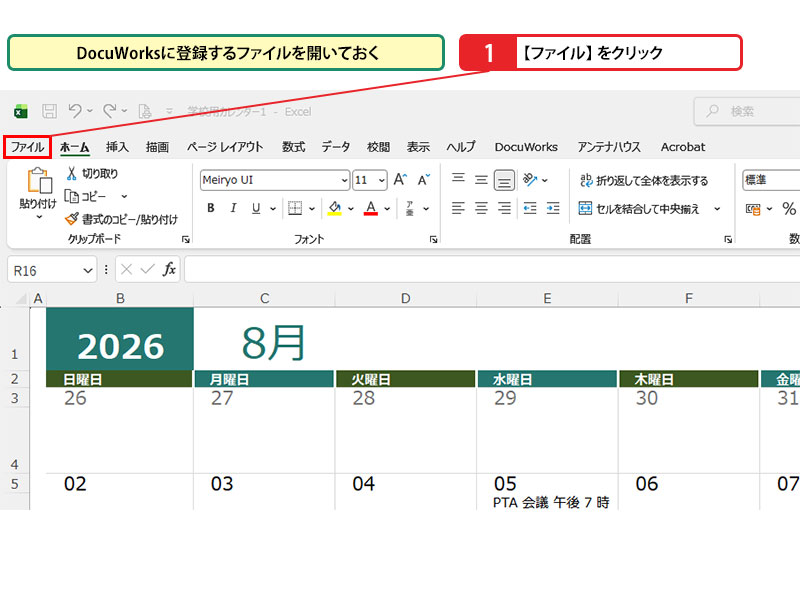Increase font size with larger A
Image resolution: width=800 pixels, height=600 pixels.
[x=400, y=180]
